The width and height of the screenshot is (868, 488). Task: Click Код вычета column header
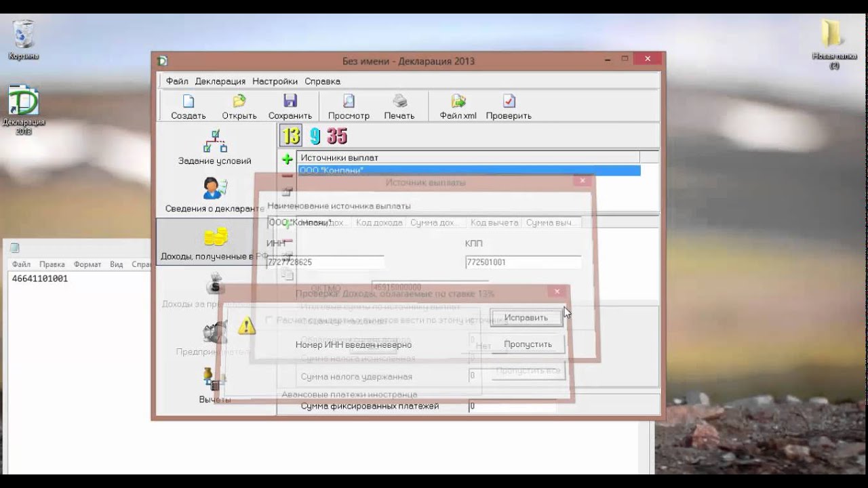point(494,222)
